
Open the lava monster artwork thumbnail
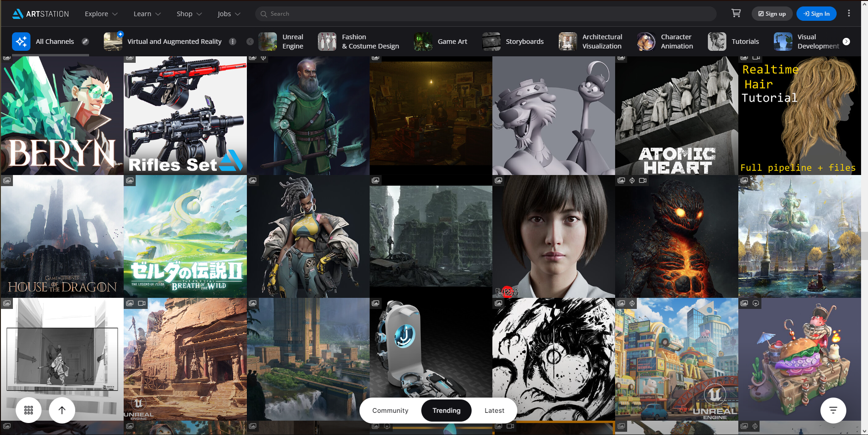pos(676,236)
